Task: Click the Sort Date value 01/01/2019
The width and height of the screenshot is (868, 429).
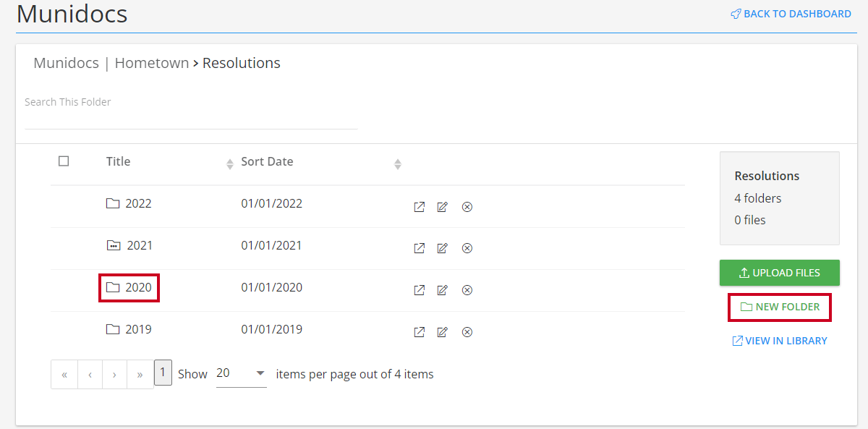Action: click(272, 329)
